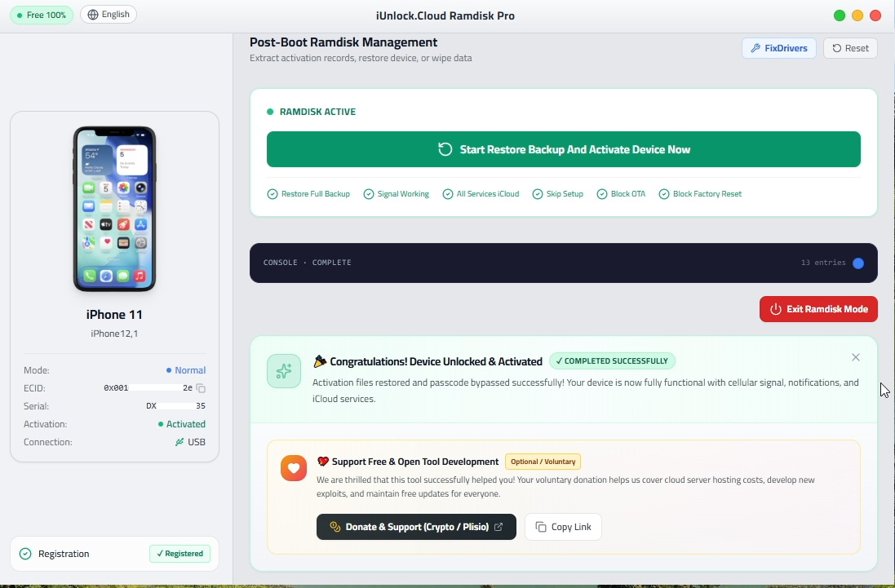This screenshot has height=588, width=895.
Task: Start Restore Backup And Activate Device Now
Action: point(564,149)
